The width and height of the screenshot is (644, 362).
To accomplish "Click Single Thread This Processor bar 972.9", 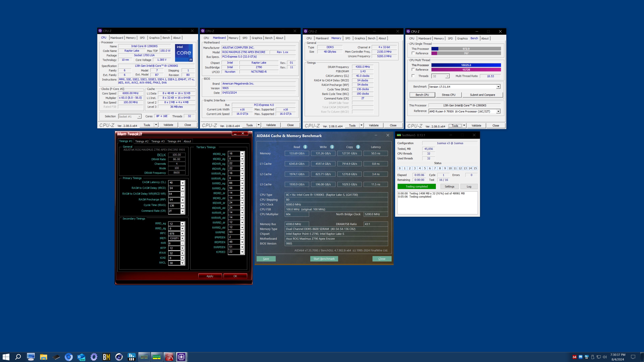I will point(466,49).
